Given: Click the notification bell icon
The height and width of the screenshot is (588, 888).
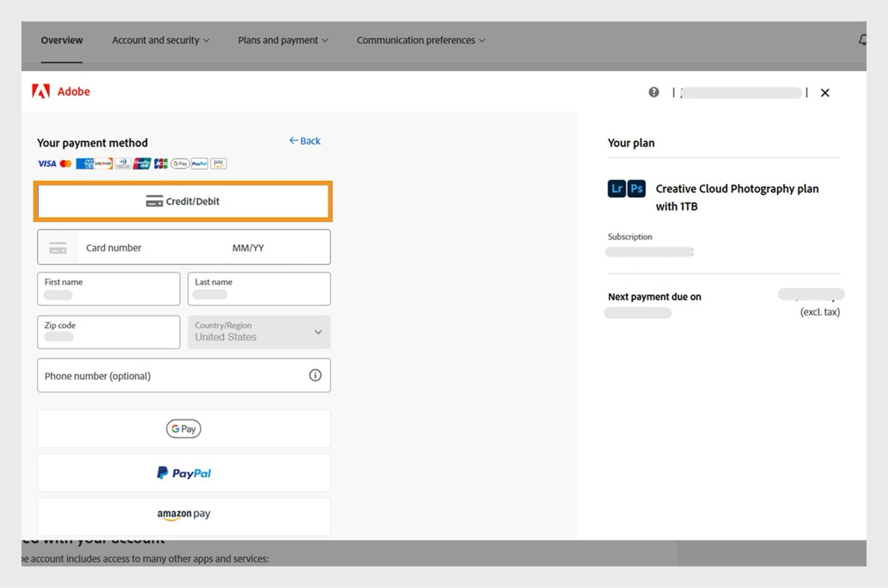Looking at the screenshot, I should [862, 40].
